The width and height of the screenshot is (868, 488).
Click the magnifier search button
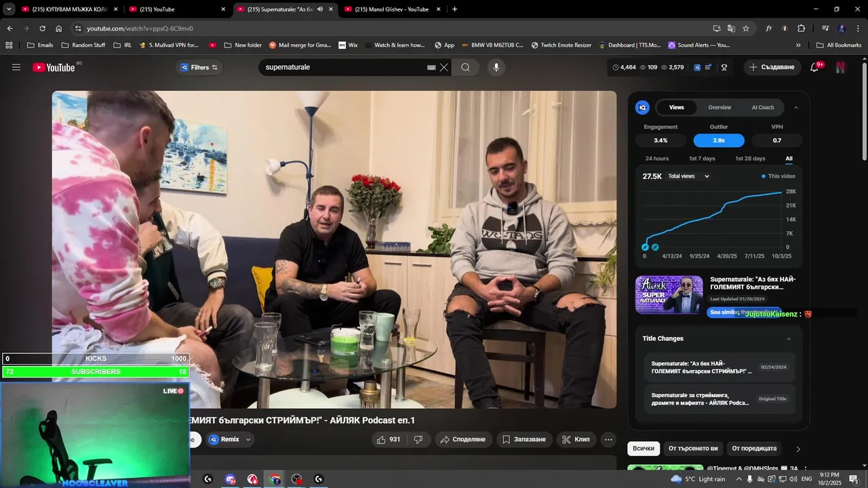(x=465, y=67)
